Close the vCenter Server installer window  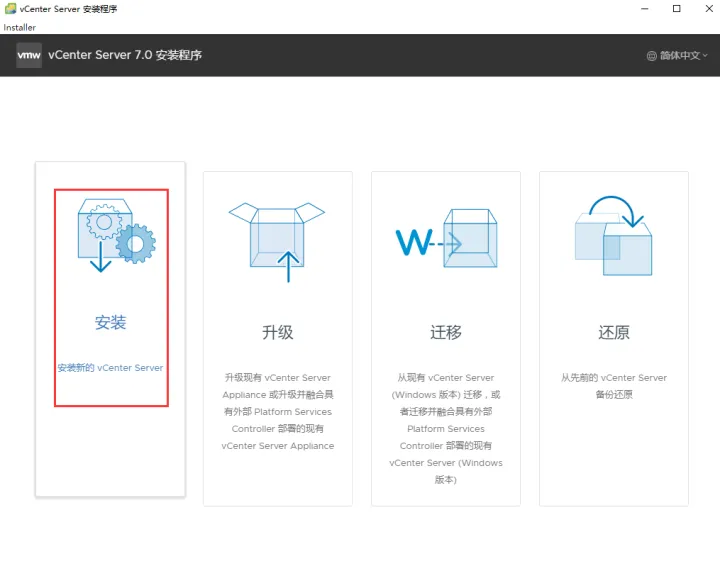point(709,9)
